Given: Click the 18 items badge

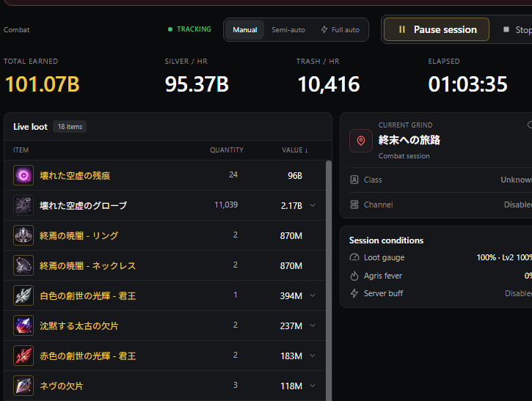Looking at the screenshot, I should click(70, 127).
